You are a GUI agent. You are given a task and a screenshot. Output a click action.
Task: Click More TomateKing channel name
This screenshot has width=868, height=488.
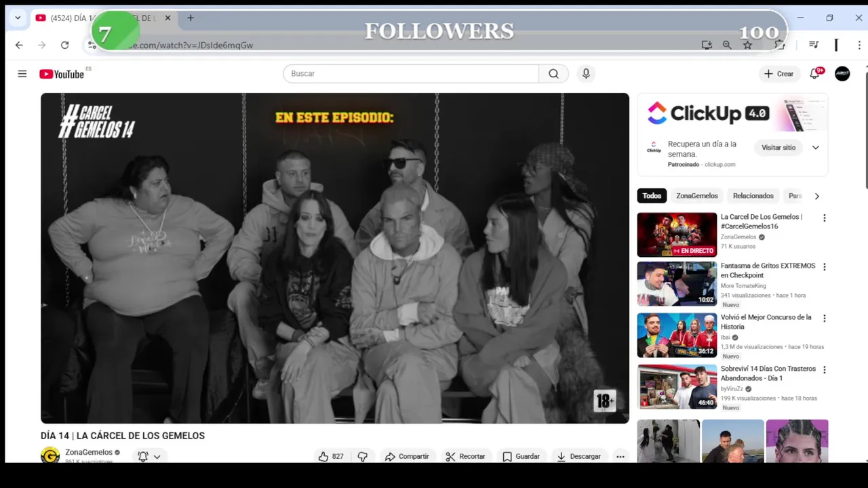tap(743, 286)
